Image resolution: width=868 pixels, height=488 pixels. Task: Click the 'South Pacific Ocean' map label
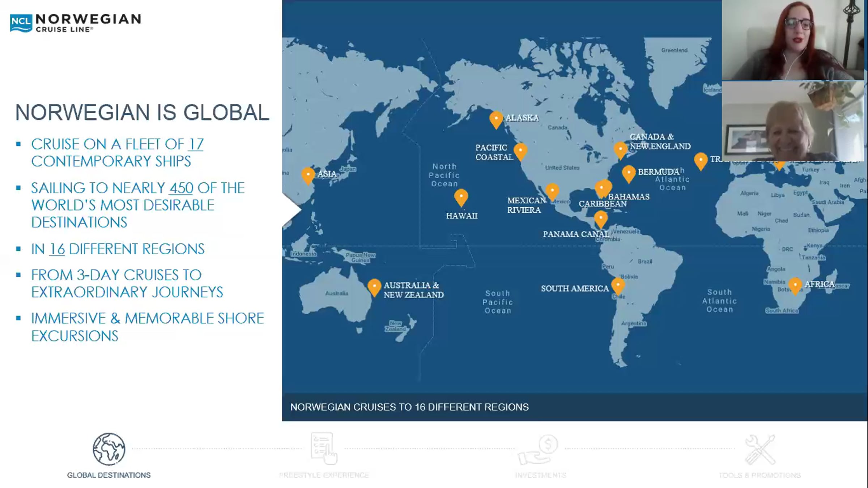pos(498,302)
